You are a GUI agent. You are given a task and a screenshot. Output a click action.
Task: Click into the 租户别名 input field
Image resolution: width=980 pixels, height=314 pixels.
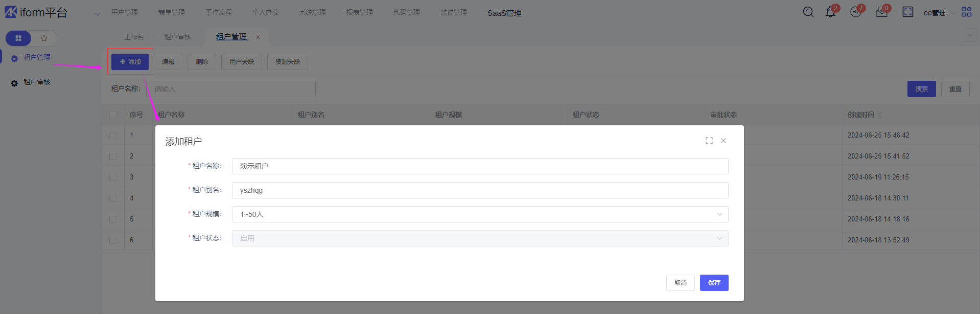(x=480, y=190)
